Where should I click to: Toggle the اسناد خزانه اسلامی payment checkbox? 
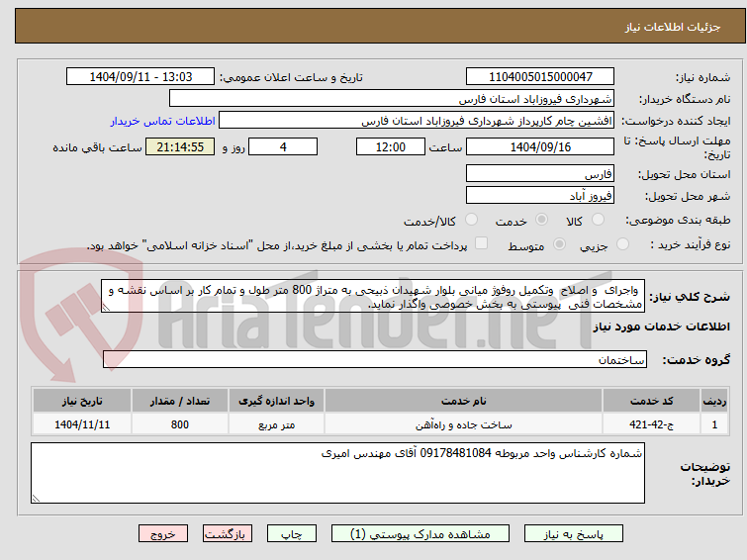pos(482,243)
